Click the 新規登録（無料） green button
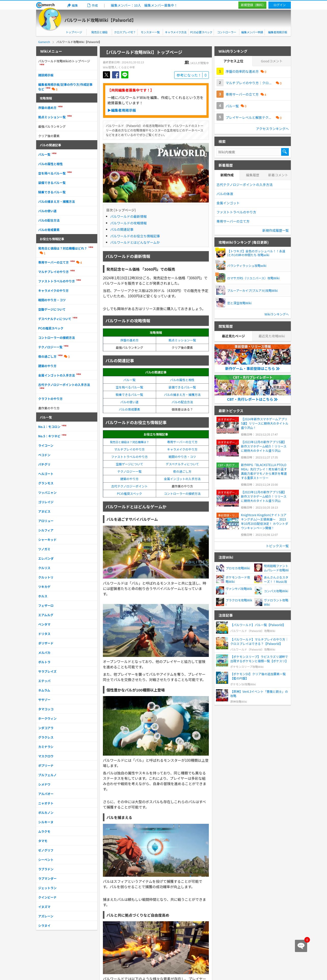Screen dimensions: 327x980 (x=252, y=5)
